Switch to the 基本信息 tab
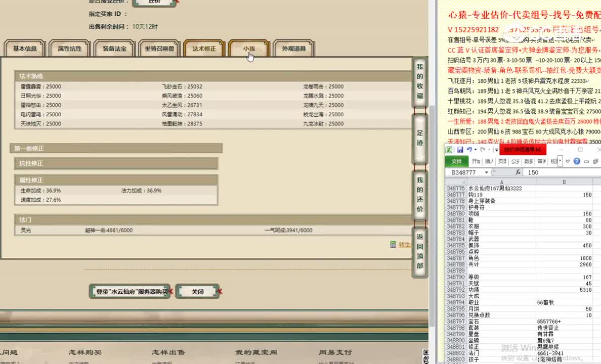Viewport: 601px width, 364px height. [24, 48]
